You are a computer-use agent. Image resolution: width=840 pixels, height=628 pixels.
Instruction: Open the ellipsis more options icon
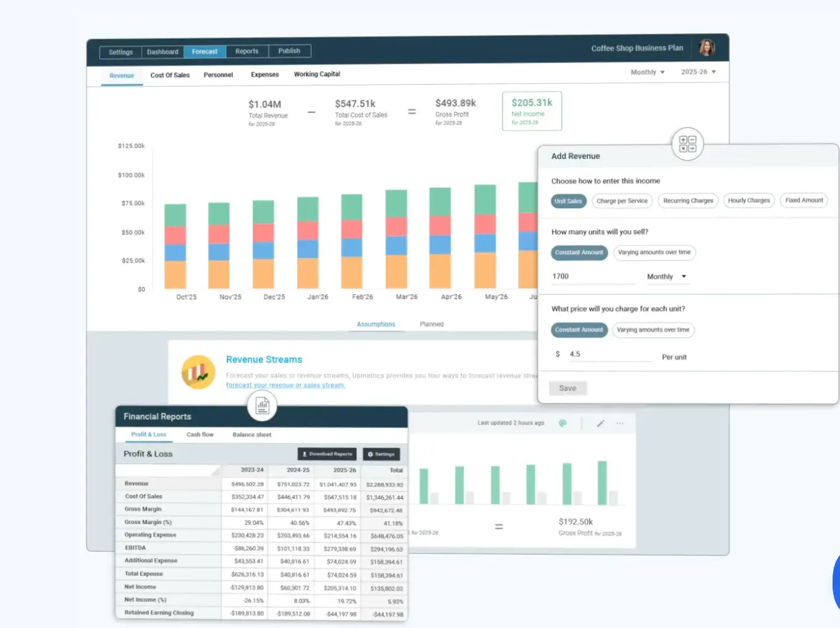[x=619, y=423]
